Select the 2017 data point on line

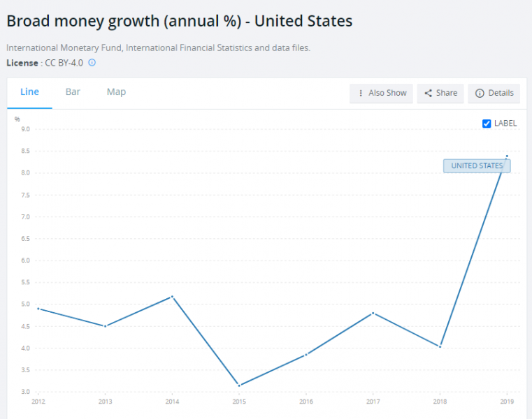point(373,313)
